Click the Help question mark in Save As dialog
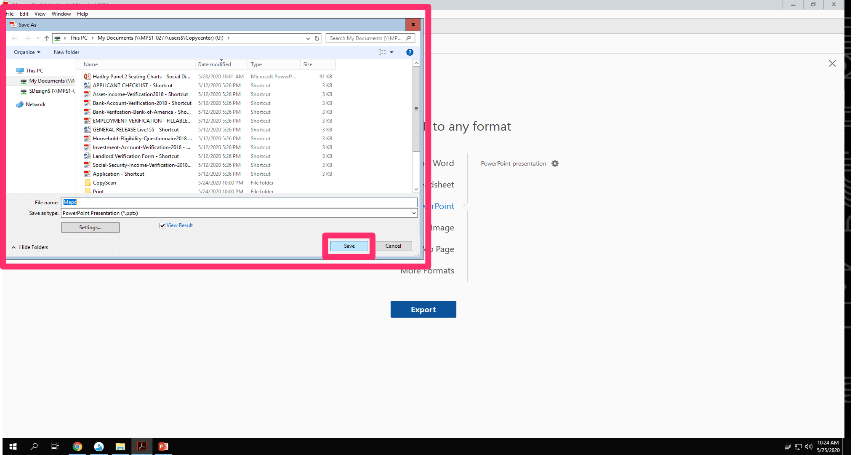The image size is (868, 455). 409,52
